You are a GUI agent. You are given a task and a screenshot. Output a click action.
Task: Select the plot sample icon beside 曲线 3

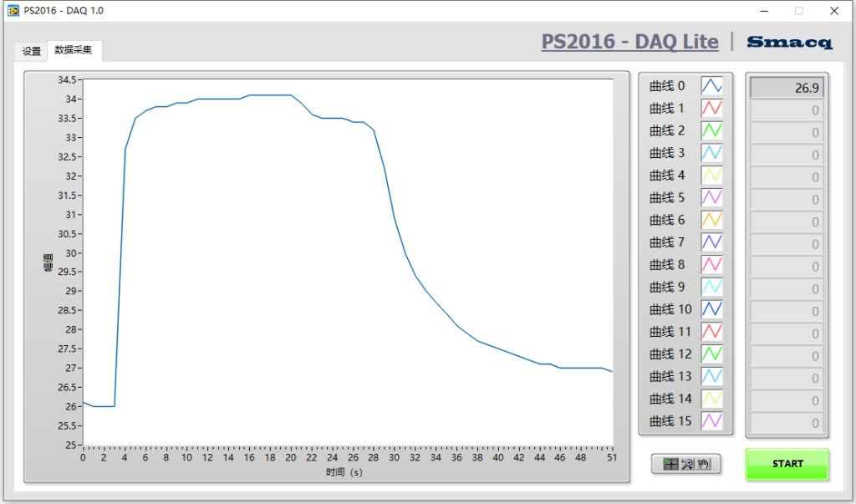[712, 153]
